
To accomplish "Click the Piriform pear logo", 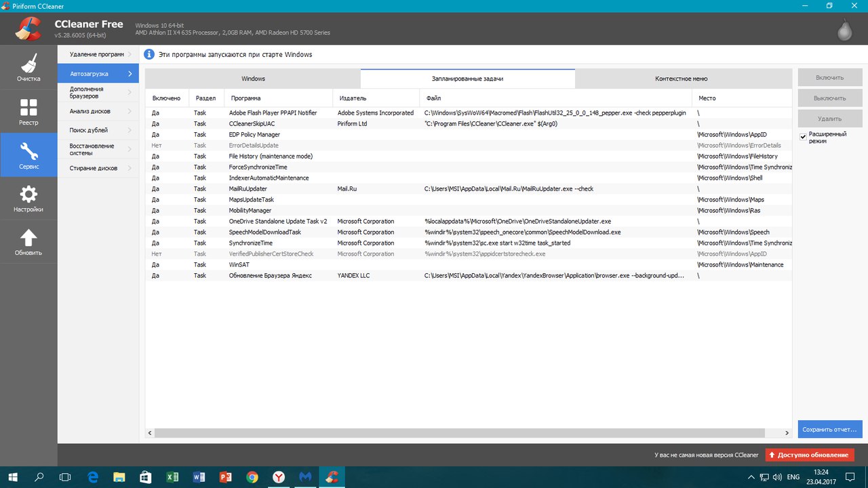I will tap(845, 30).
